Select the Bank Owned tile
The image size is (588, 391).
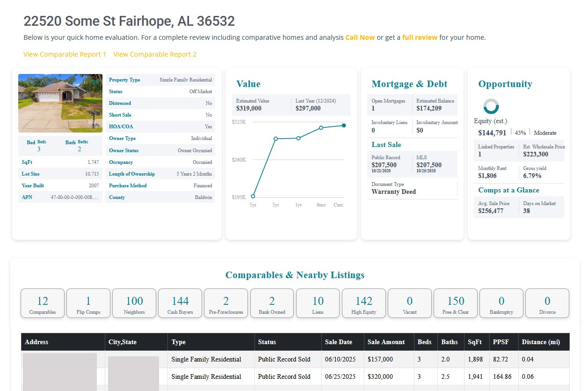[x=272, y=303]
